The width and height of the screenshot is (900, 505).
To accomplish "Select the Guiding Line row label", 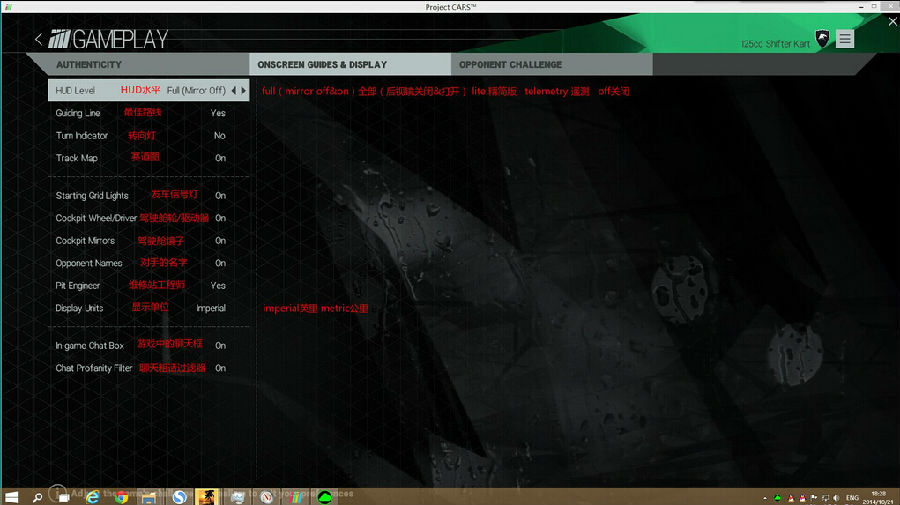I will [78, 113].
